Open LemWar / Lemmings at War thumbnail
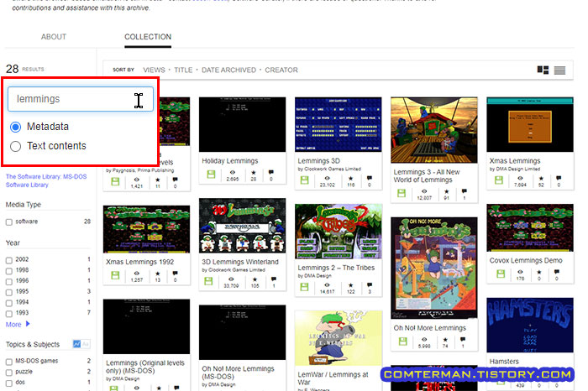Image resolution: width=588 pixels, height=391 pixels. click(339, 338)
